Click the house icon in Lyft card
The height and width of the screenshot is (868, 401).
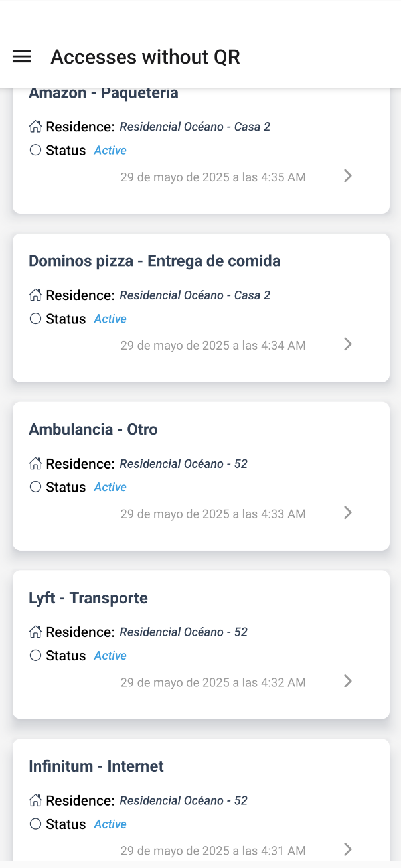(36, 632)
